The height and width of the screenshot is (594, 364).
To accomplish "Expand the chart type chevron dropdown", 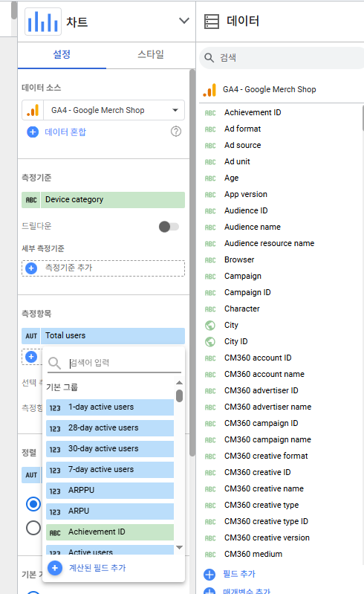I will coord(184,21).
